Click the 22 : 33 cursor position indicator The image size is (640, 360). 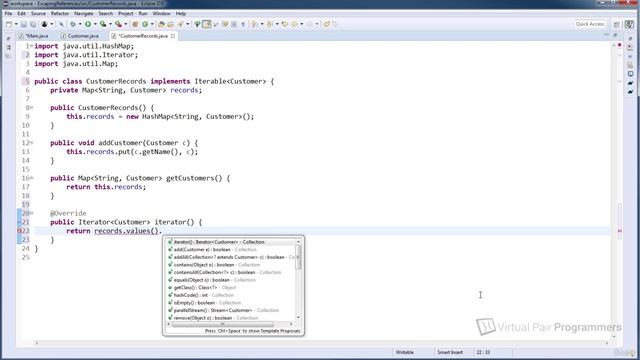483,352
